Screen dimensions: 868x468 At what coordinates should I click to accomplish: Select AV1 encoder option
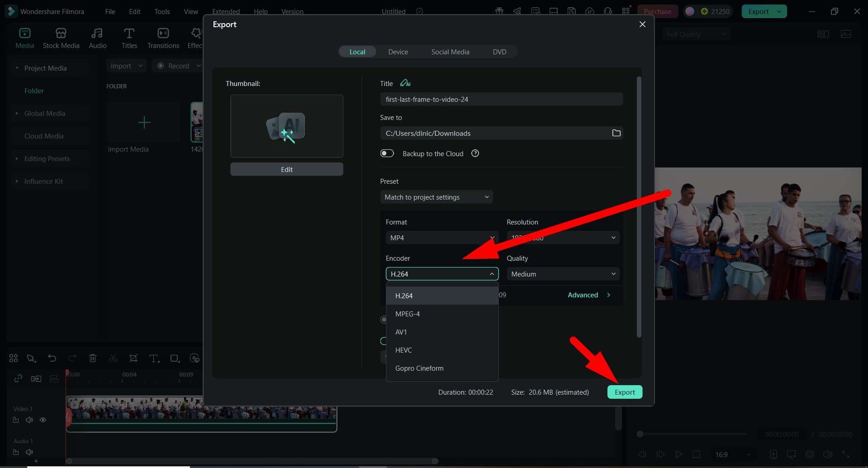point(442,332)
